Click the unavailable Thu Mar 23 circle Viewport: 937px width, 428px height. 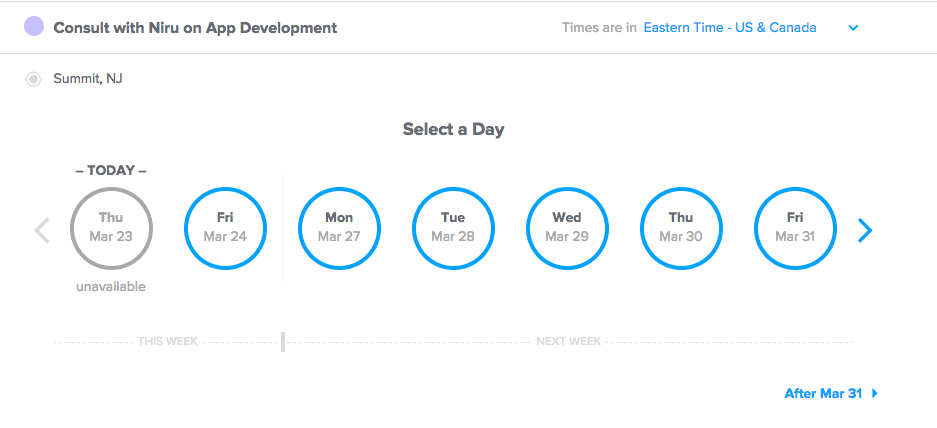point(111,228)
